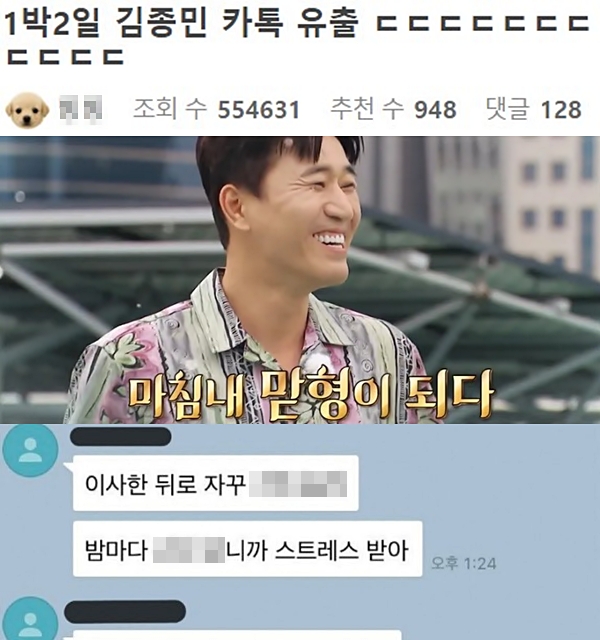This screenshot has height=640, width=600.
Task: Click the puppy profile avatar
Action: pos(27,109)
